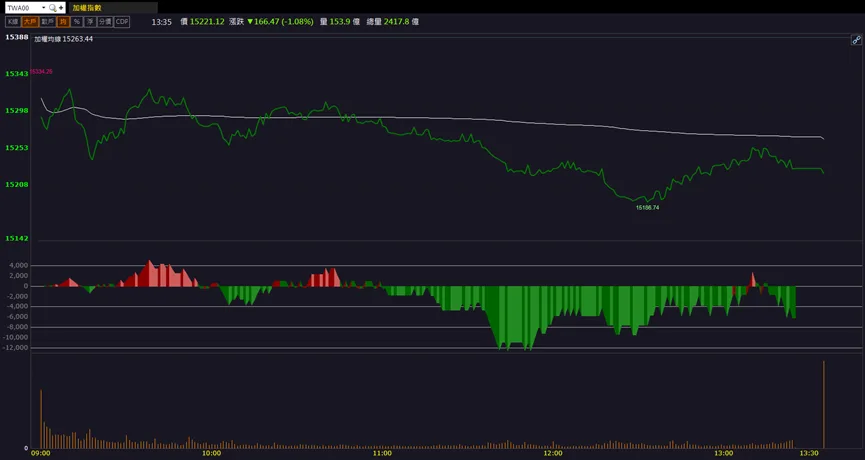Click the volume value 153.9
Viewport: 865px width, 460px height.
click(340, 22)
